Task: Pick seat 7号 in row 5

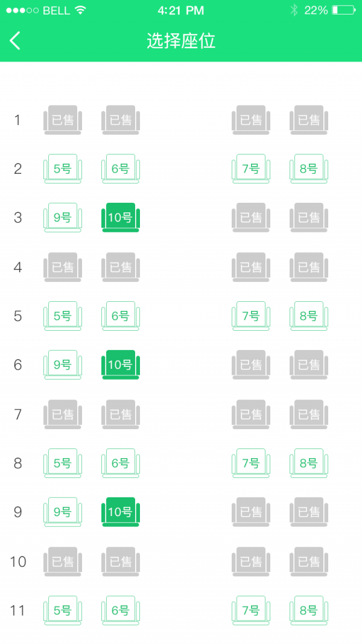Action: 251,316
